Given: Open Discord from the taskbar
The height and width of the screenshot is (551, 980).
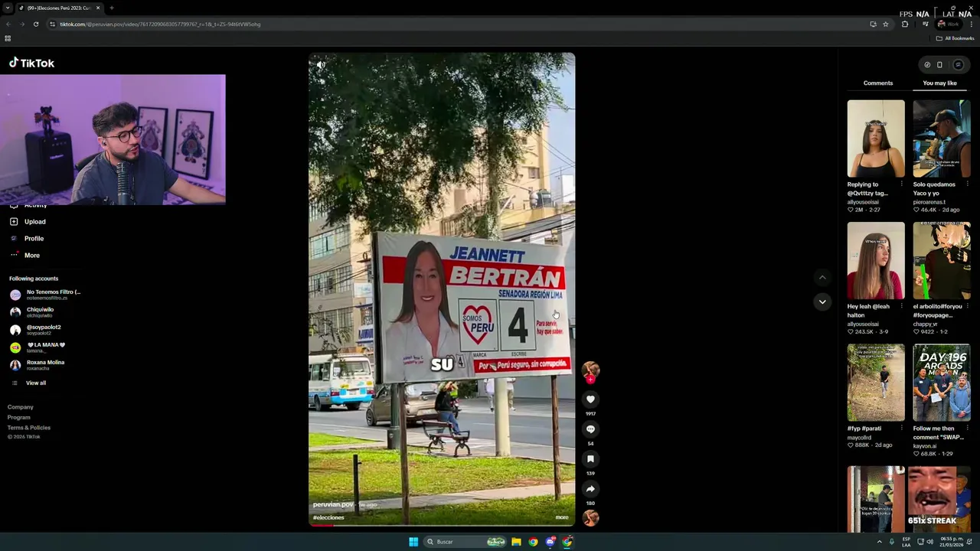Looking at the screenshot, I should (x=550, y=542).
